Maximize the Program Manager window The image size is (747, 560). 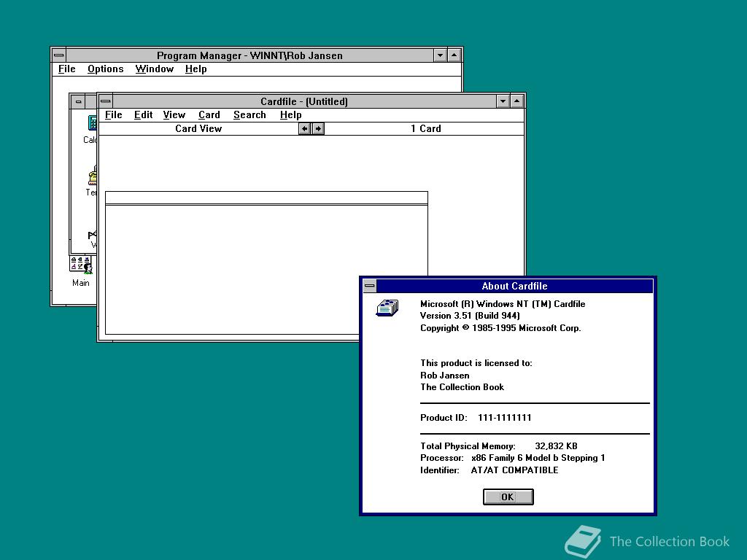pyautogui.click(x=454, y=55)
